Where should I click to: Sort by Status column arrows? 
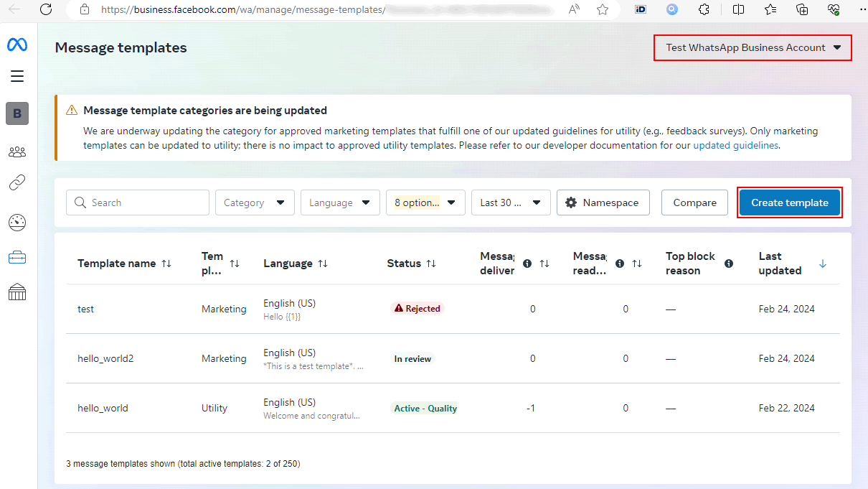[431, 264]
